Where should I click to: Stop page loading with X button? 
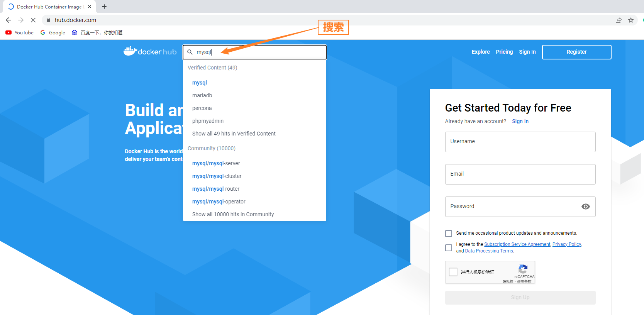[x=33, y=20]
